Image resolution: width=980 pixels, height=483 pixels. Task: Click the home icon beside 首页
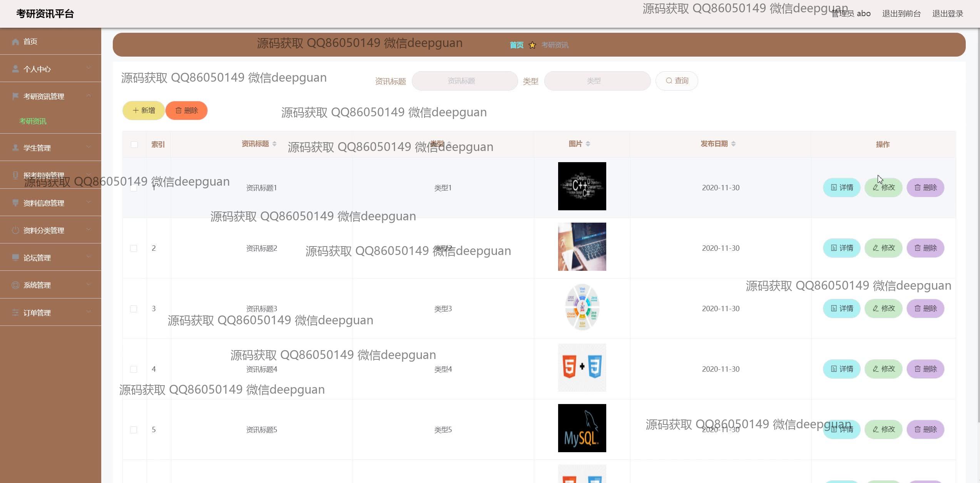click(15, 42)
